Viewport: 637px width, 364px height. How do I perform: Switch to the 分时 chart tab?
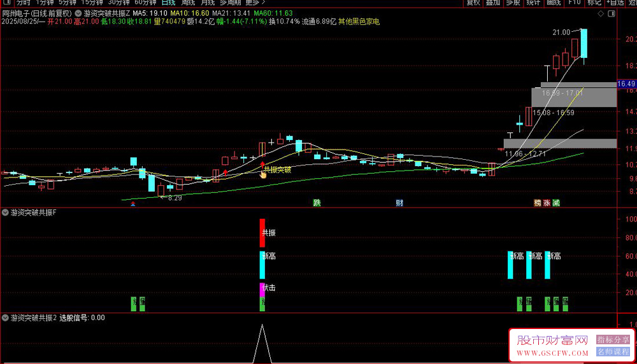click(x=23, y=3)
